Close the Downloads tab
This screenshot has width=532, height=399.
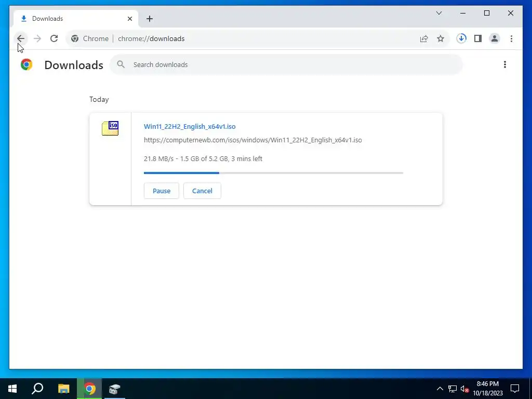click(x=129, y=19)
